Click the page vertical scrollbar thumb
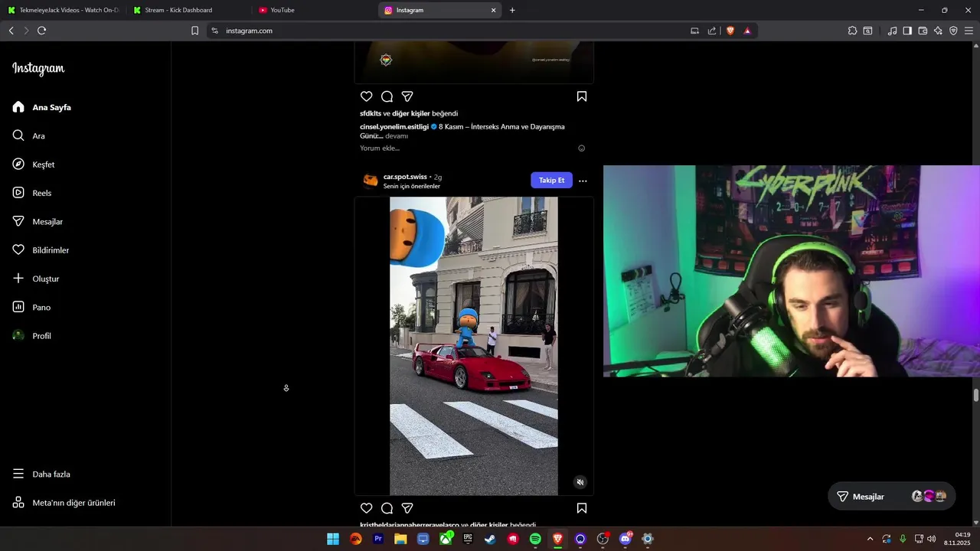This screenshot has height=551, width=980. tap(976, 395)
